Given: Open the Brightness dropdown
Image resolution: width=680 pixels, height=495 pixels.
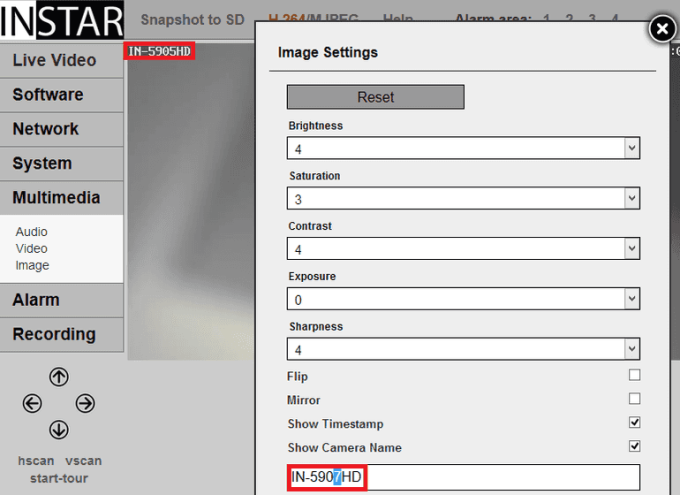Looking at the screenshot, I should pos(463,148).
